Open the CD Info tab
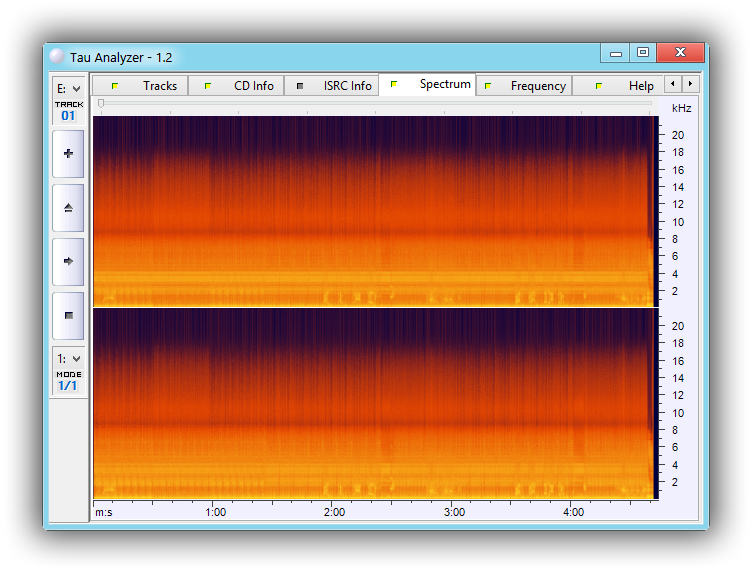This screenshot has height=573, width=752. coord(237,86)
